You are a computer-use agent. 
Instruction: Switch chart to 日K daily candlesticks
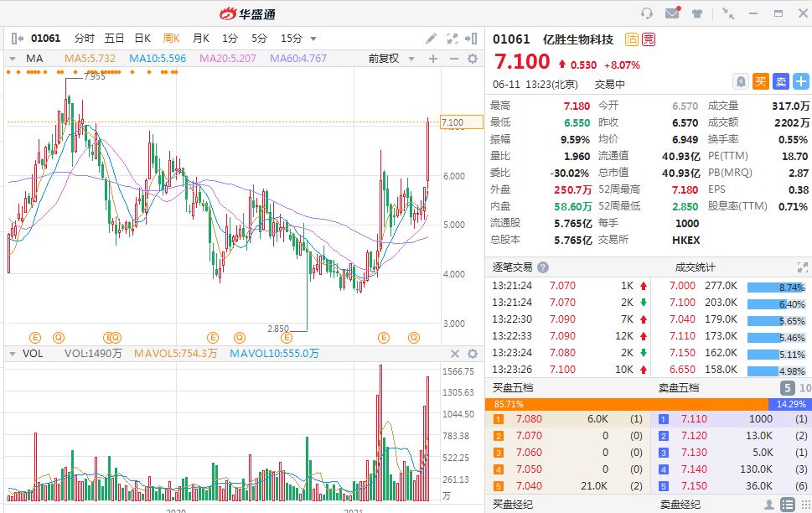coord(142,39)
